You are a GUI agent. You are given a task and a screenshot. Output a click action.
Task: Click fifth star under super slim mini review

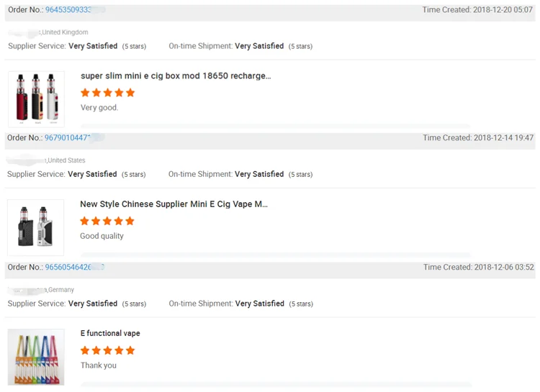tap(130, 93)
